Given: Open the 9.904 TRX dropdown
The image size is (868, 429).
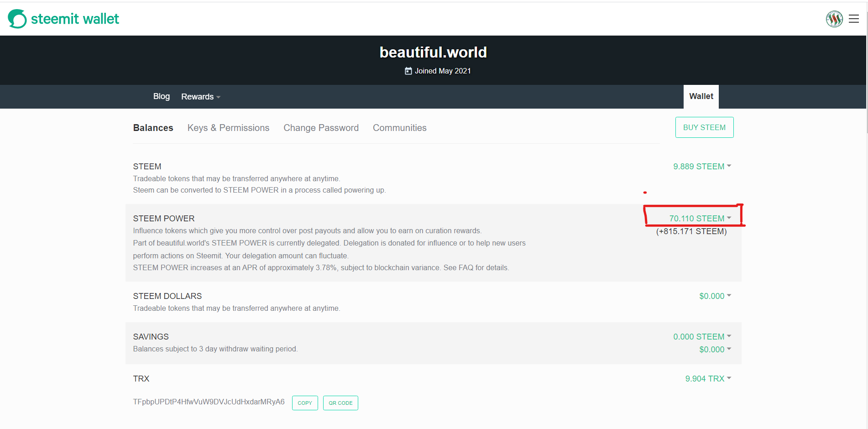Looking at the screenshot, I should click(x=708, y=379).
